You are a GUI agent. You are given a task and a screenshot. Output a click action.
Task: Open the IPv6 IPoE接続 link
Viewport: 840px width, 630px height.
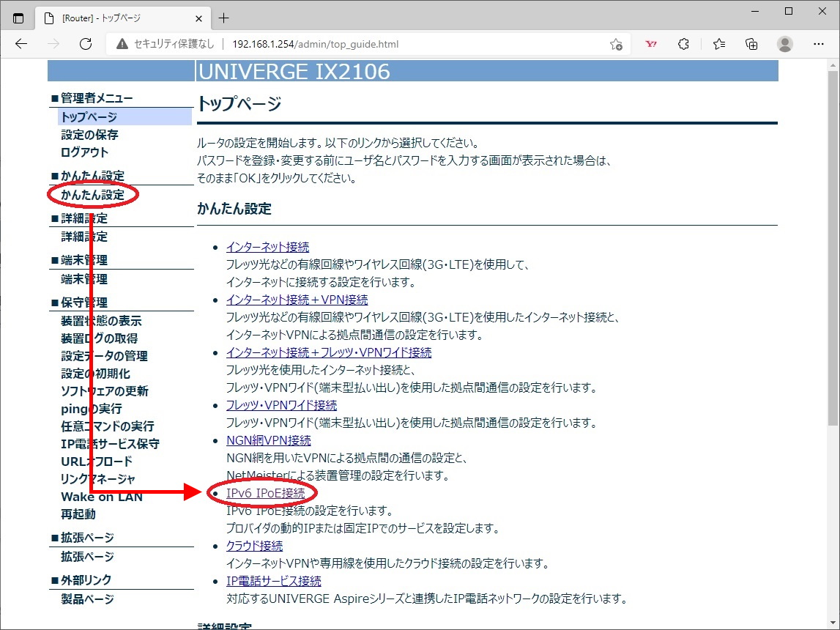[265, 493]
